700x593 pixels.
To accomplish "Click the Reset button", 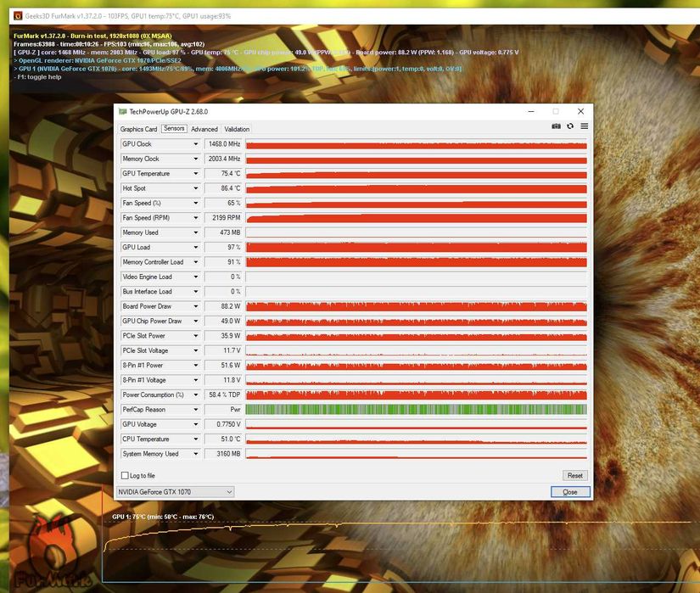I will pos(575,476).
